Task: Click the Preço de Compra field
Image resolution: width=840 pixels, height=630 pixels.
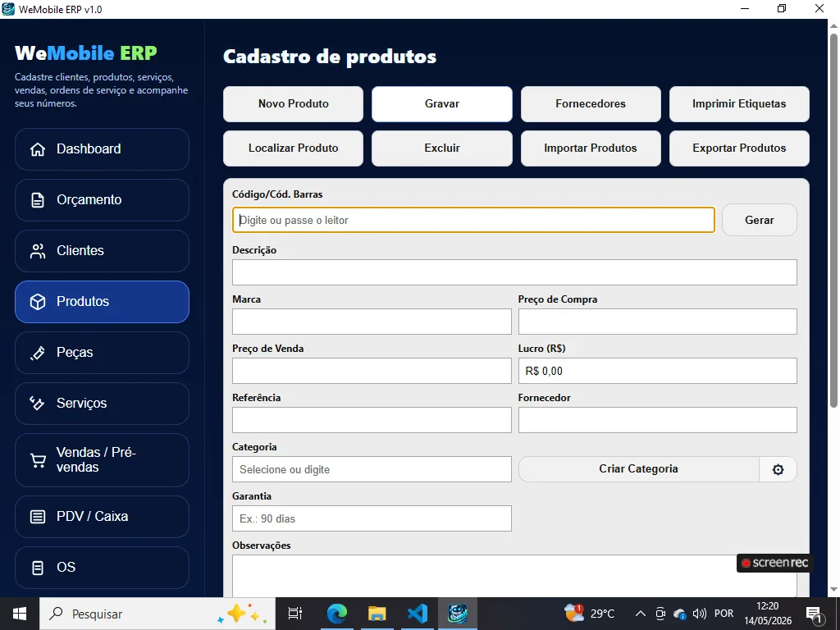Action: tap(657, 322)
